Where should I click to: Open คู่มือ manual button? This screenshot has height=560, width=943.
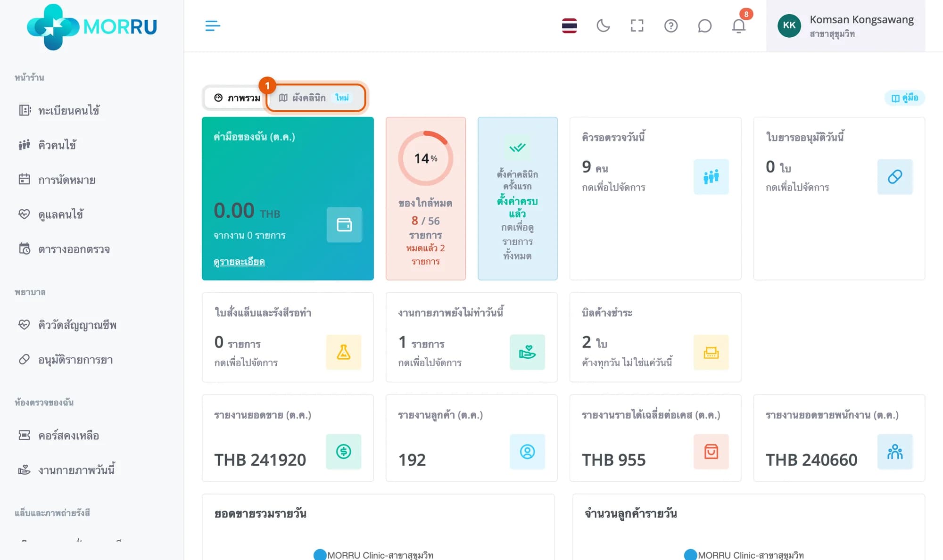(x=904, y=98)
